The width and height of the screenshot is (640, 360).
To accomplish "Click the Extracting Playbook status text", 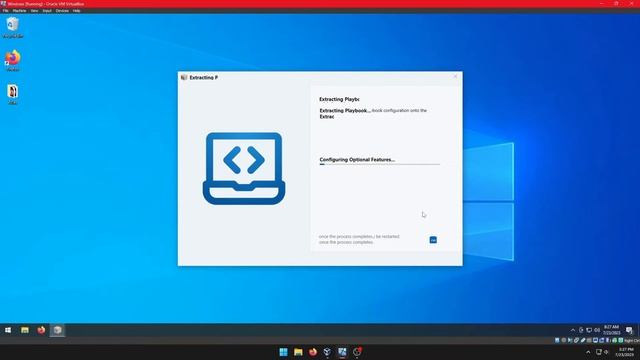I will (344, 110).
